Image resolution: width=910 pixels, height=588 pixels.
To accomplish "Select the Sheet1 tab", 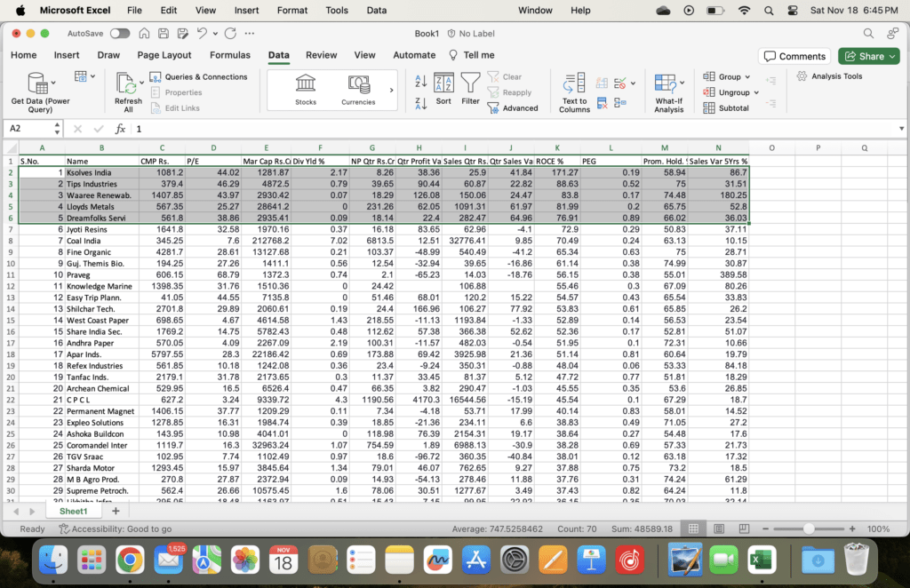I will [x=73, y=511].
